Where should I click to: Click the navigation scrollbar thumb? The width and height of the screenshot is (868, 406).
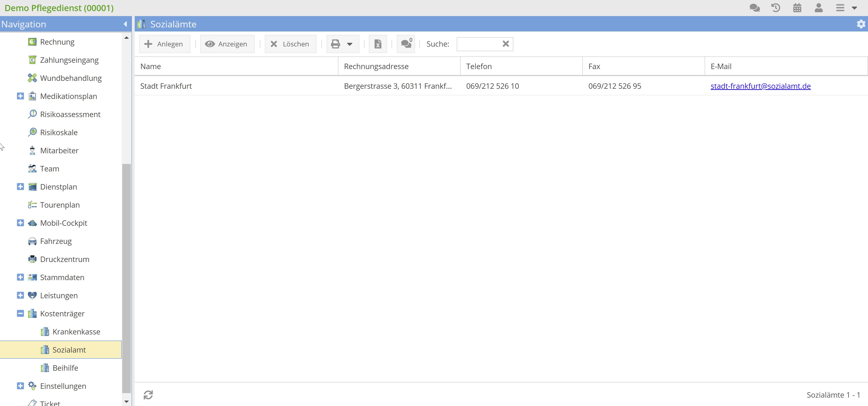(x=126, y=278)
